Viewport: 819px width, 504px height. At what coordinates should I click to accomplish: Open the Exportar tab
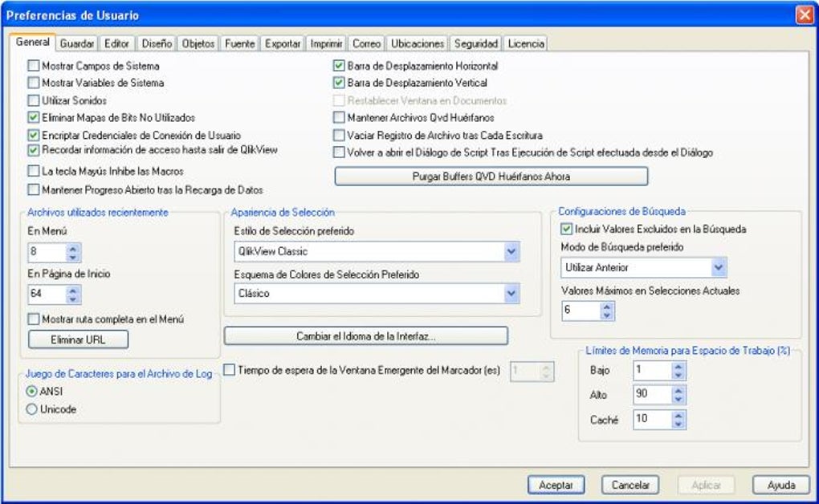pos(283,43)
